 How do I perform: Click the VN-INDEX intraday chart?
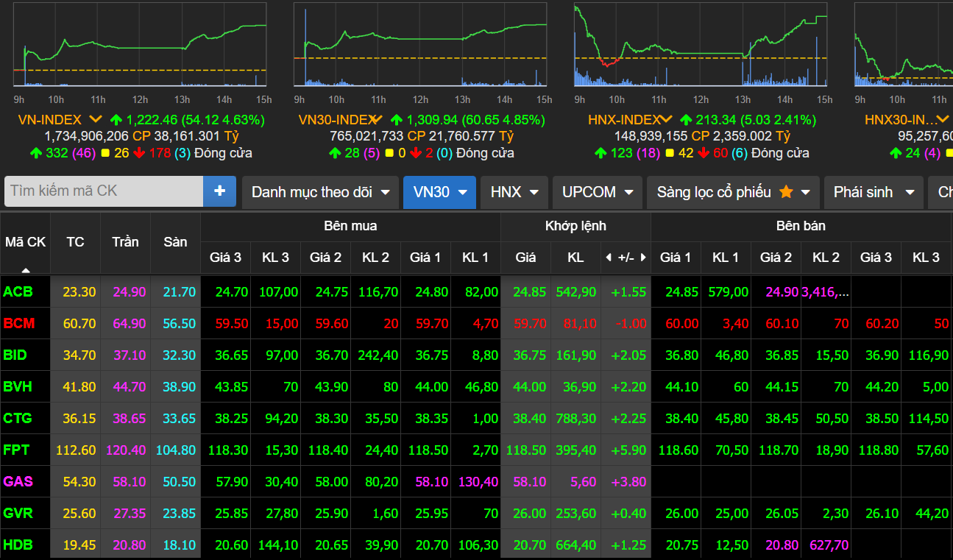(140, 46)
